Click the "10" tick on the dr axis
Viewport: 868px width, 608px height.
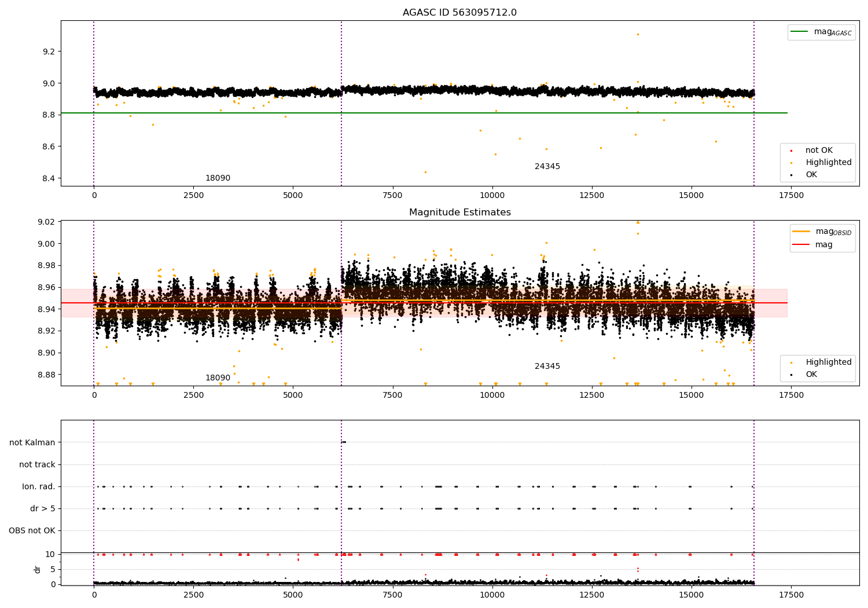click(x=50, y=554)
